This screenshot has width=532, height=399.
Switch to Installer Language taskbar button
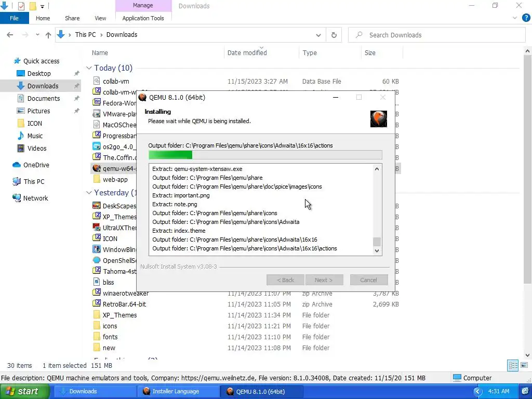[x=178, y=391]
